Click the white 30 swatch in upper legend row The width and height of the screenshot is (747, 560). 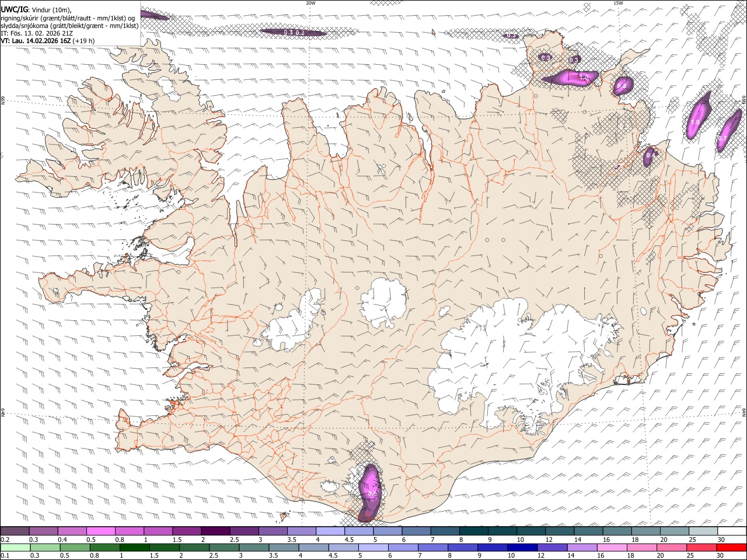pyautogui.click(x=732, y=531)
